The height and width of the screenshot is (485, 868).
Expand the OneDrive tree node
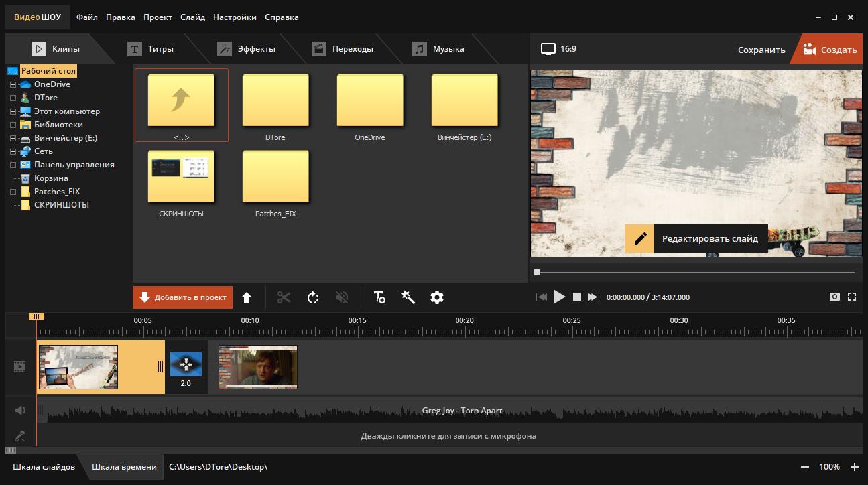point(13,84)
